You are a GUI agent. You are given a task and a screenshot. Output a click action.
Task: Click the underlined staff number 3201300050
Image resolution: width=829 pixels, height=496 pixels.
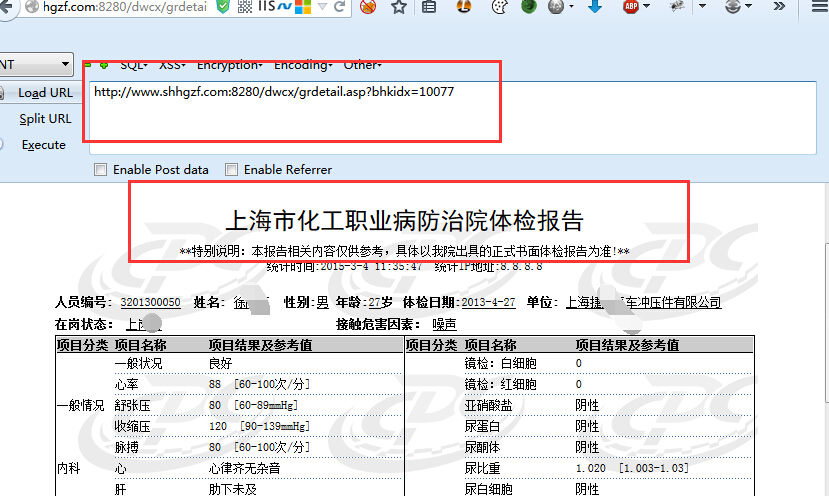coord(151,302)
